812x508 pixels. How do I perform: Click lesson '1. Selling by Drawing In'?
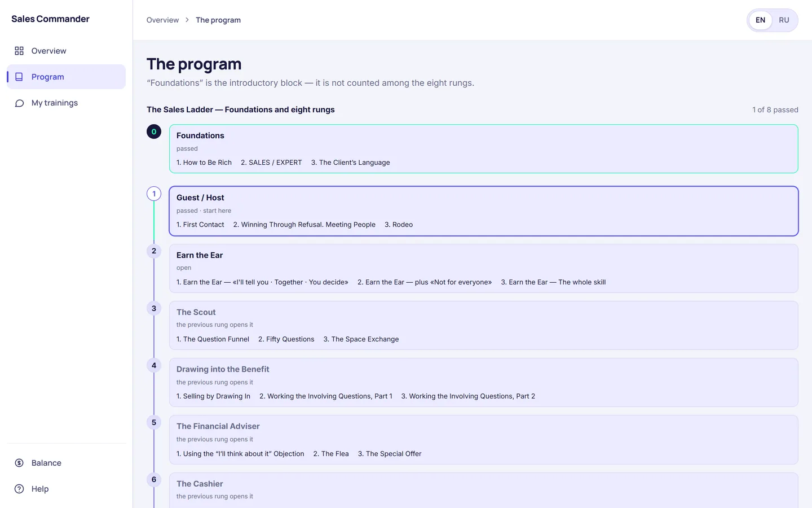pyautogui.click(x=213, y=396)
